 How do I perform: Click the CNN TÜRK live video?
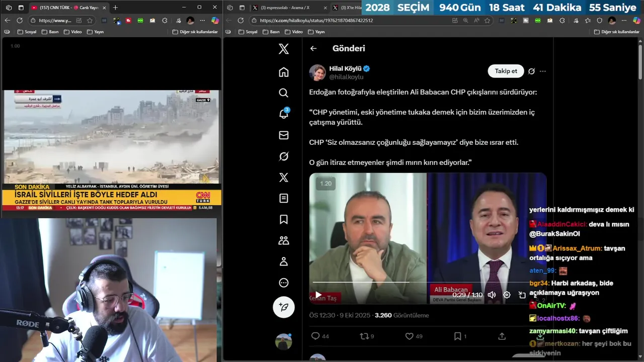tap(112, 150)
